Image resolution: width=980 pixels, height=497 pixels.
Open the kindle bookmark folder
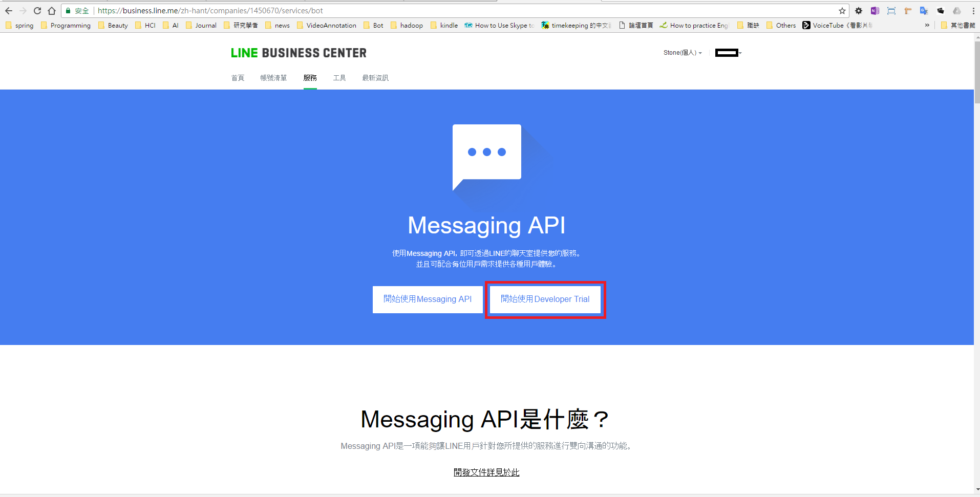click(444, 25)
